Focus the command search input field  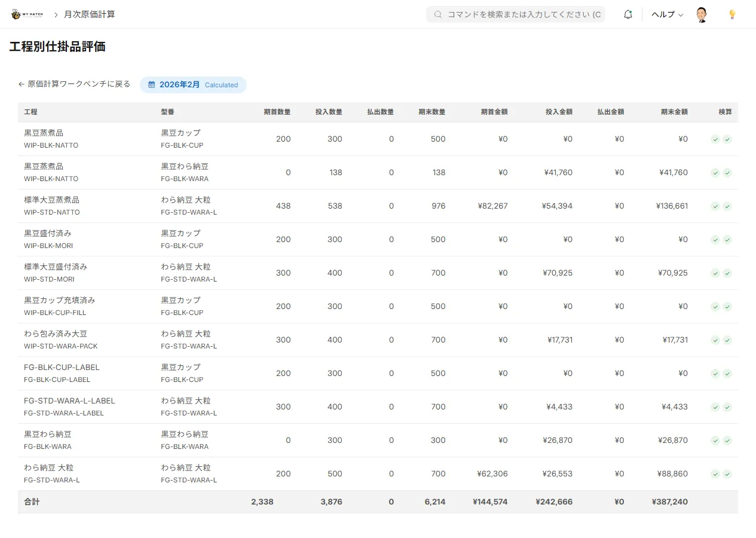pyautogui.click(x=524, y=14)
